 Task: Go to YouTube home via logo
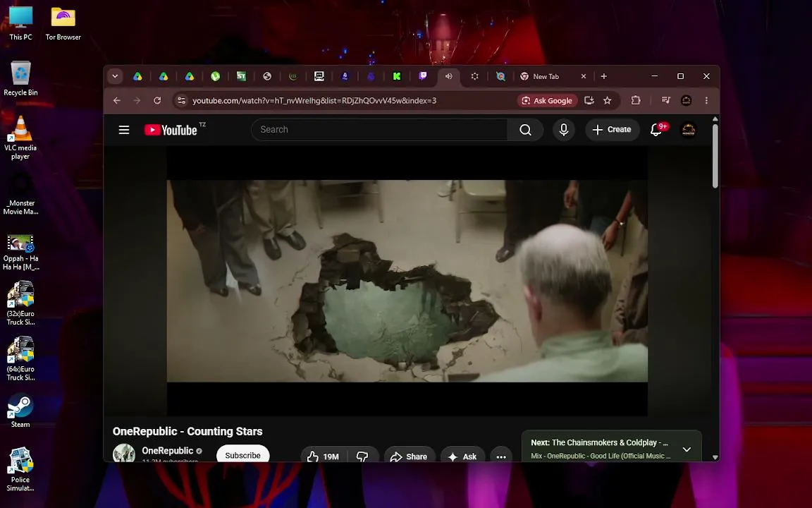(171, 130)
